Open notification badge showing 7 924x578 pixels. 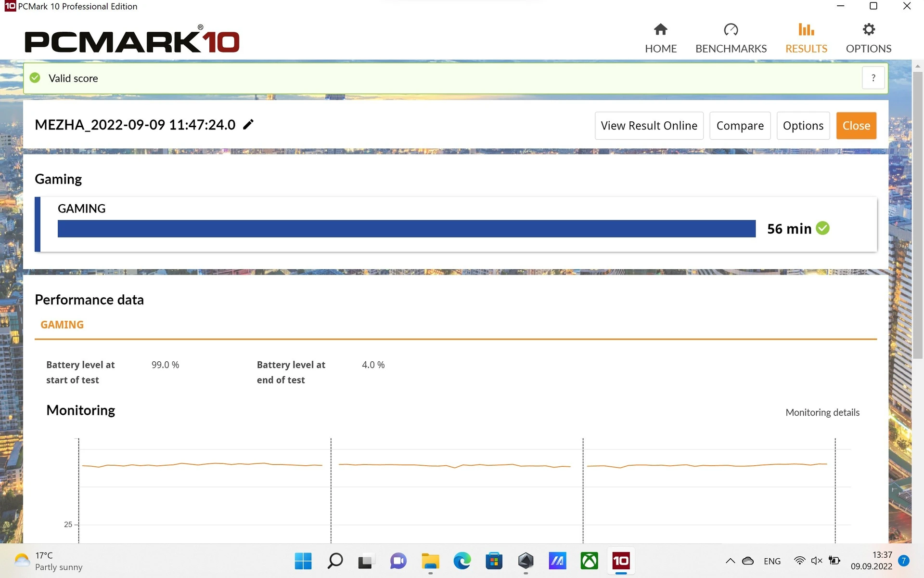904,561
